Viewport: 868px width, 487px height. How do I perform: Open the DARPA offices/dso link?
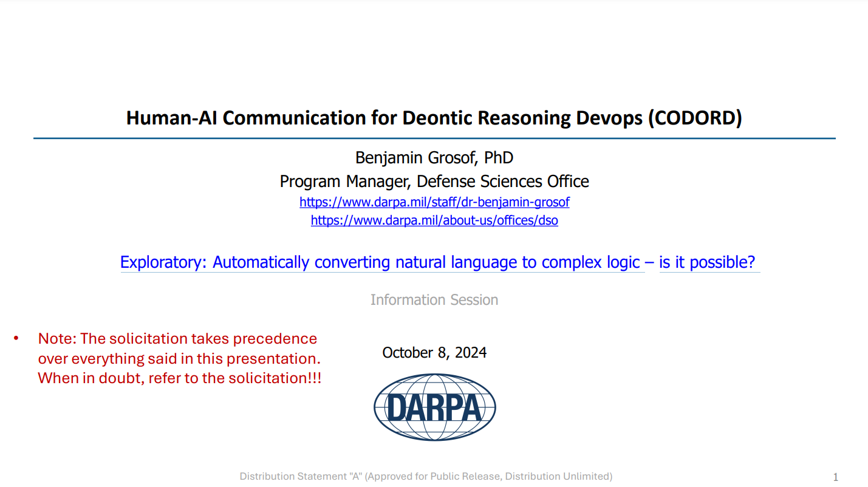[x=434, y=220]
